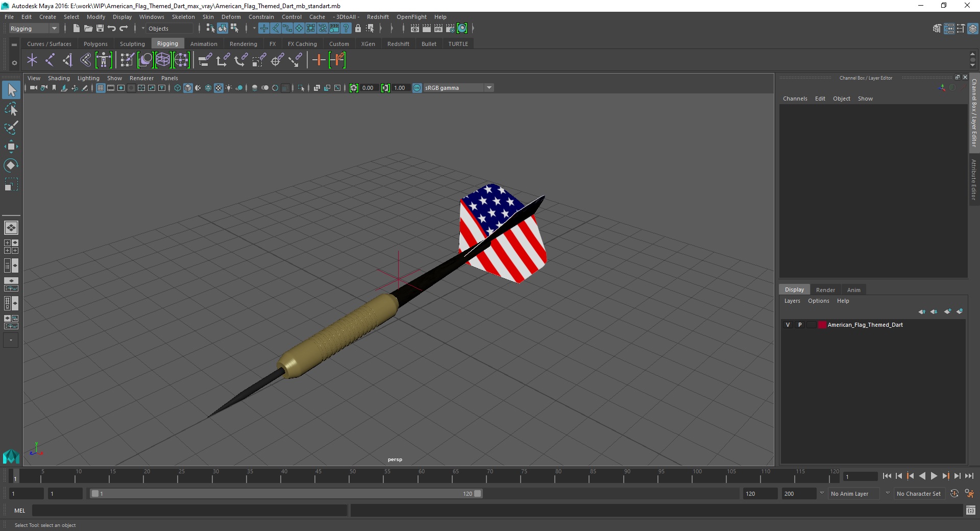The height and width of the screenshot is (531, 980).
Task: Open the Deform menu
Action: point(231,17)
